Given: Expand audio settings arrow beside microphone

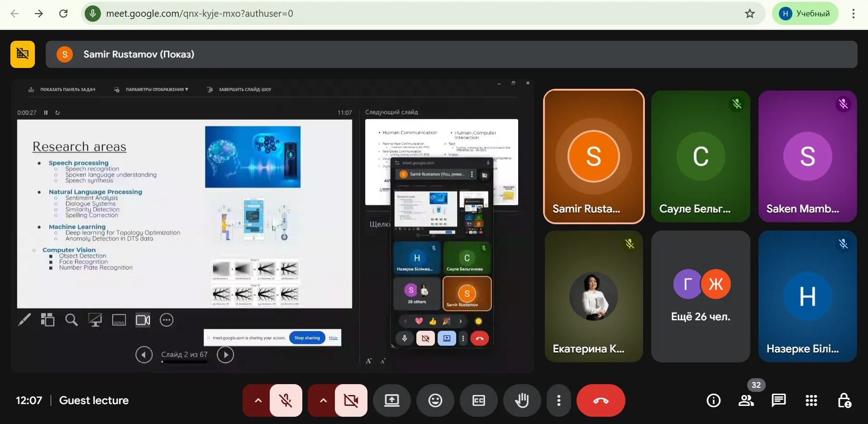Looking at the screenshot, I should [258, 400].
